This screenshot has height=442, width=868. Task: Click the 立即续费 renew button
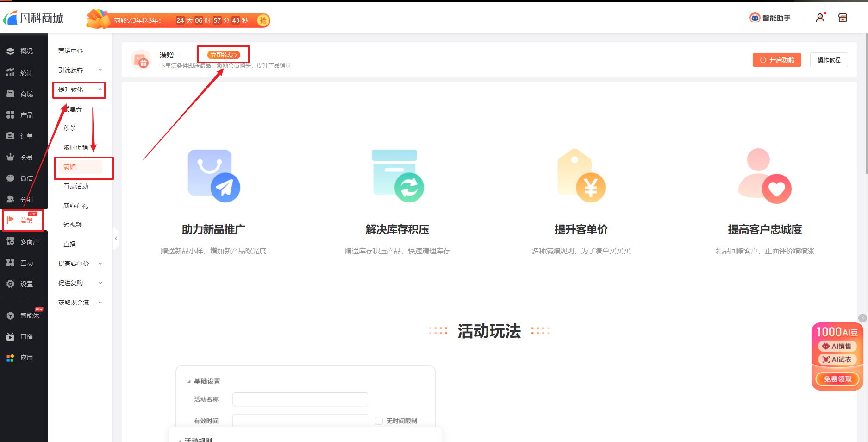(x=224, y=55)
